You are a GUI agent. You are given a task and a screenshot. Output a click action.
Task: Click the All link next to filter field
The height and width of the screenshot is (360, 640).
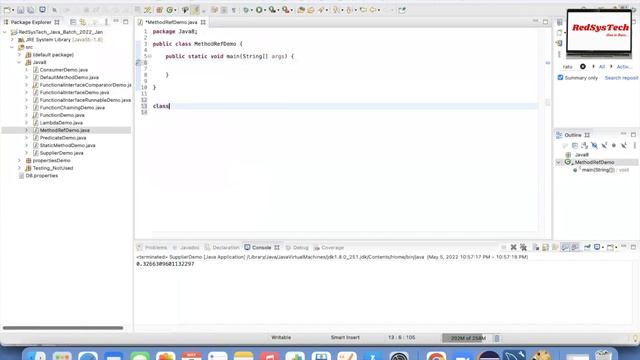click(x=602, y=67)
